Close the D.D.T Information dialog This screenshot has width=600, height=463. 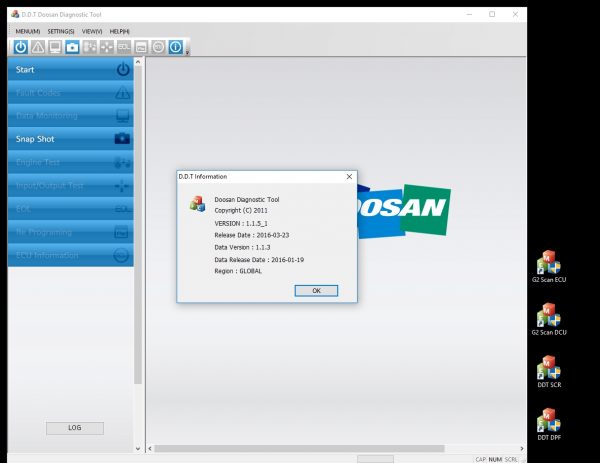coord(349,176)
